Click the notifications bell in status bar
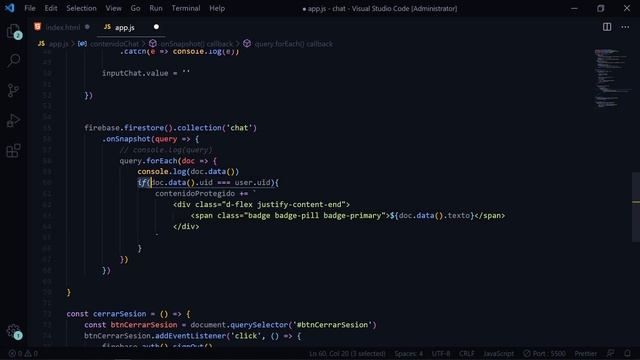The image size is (640, 360). coord(628,353)
